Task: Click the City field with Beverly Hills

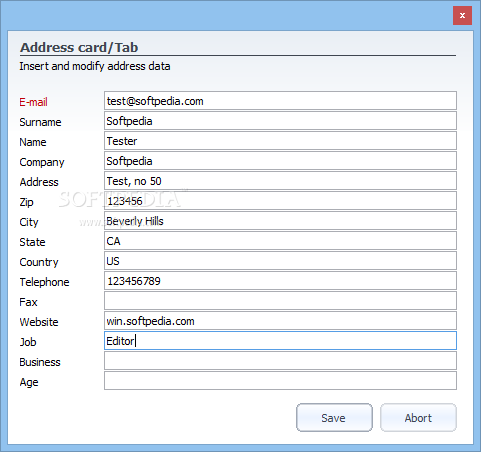Action: coord(280,221)
